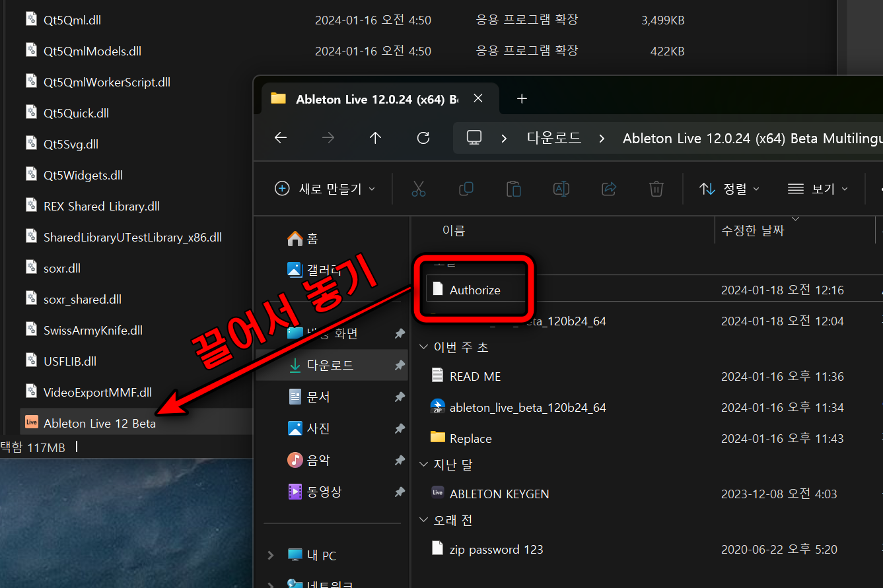This screenshot has height=588, width=883.
Task: Select 음악 in the navigation pane
Action: 310,460
